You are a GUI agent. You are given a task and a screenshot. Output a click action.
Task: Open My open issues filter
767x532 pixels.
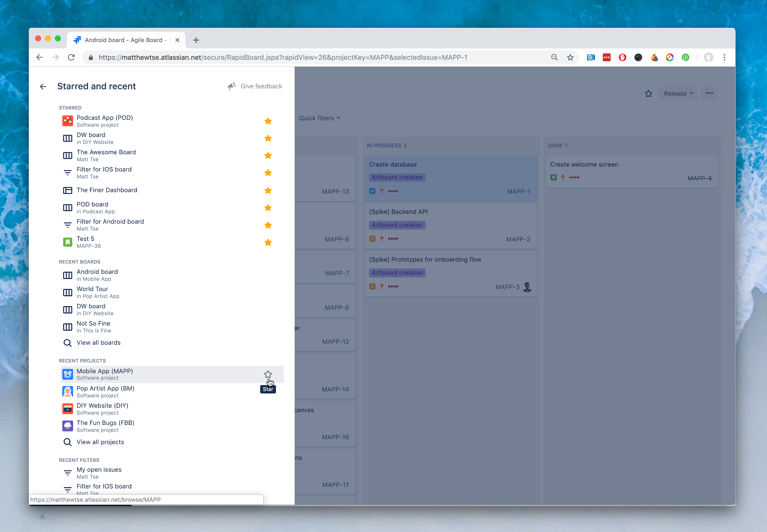point(172,473)
